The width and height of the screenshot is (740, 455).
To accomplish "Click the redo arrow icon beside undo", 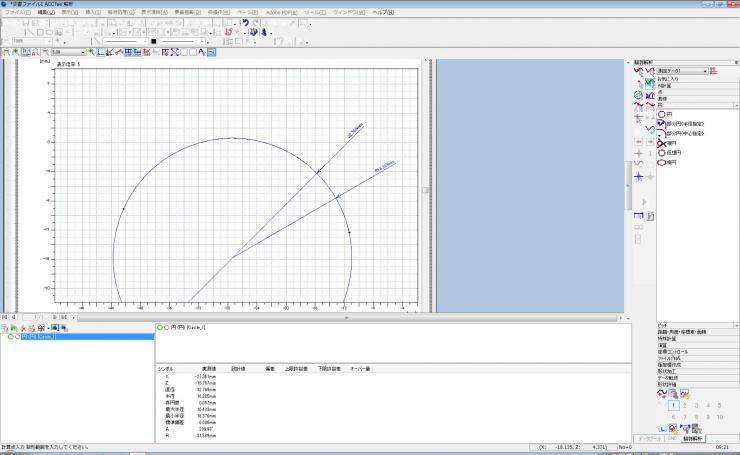I will [x=255, y=23].
